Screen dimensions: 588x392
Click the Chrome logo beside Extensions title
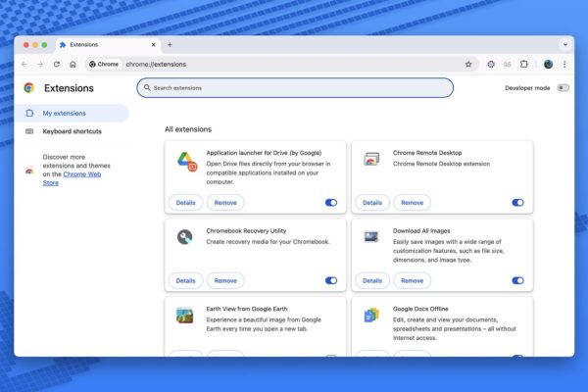click(x=28, y=88)
